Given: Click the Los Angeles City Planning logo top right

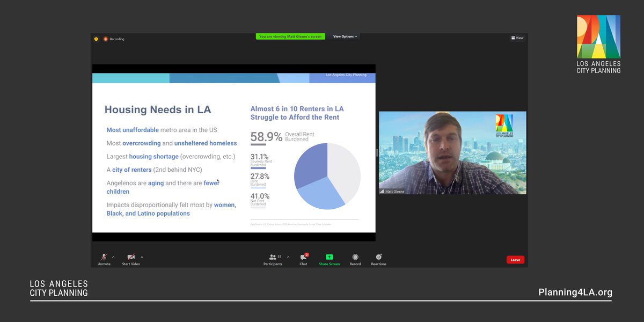Looking at the screenshot, I should tap(598, 44).
